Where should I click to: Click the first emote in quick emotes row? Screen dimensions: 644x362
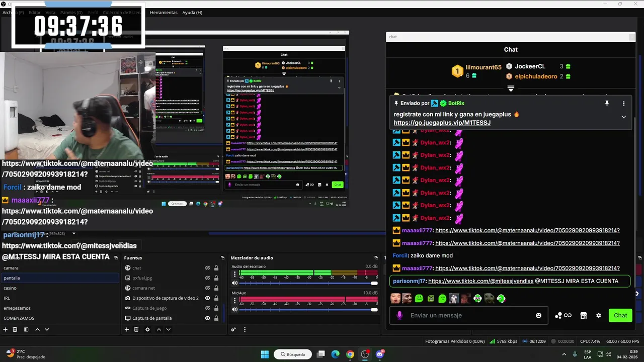[395, 298]
